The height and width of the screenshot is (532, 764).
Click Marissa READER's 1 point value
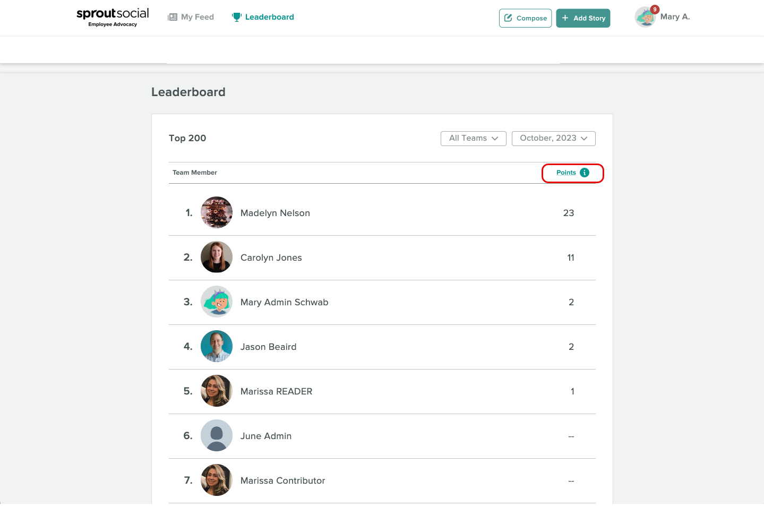tap(572, 391)
